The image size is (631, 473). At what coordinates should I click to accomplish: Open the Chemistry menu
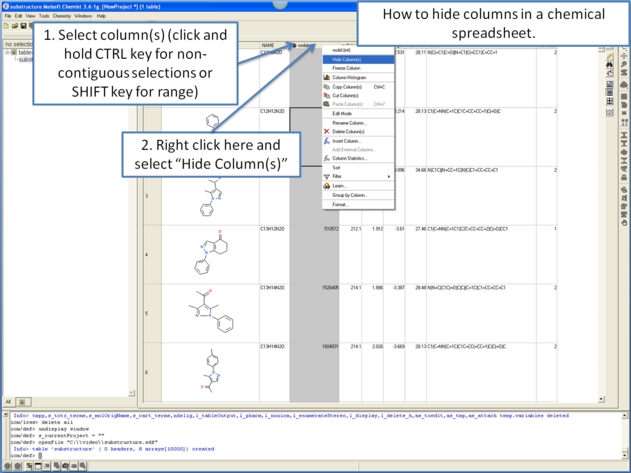point(61,16)
